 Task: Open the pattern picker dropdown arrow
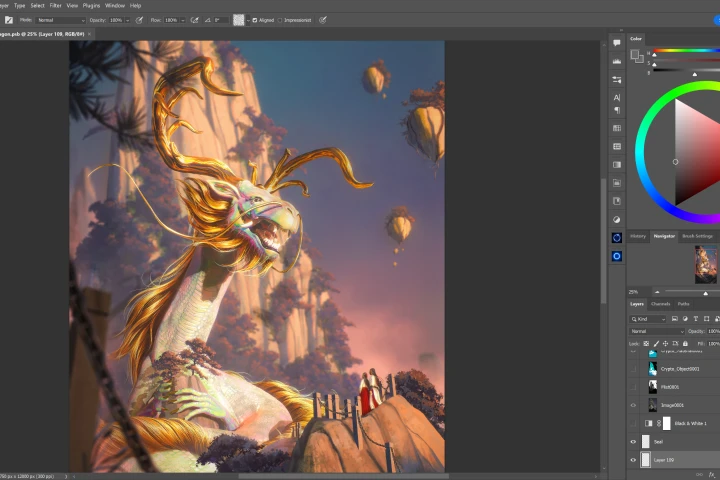pyautogui.click(x=248, y=20)
